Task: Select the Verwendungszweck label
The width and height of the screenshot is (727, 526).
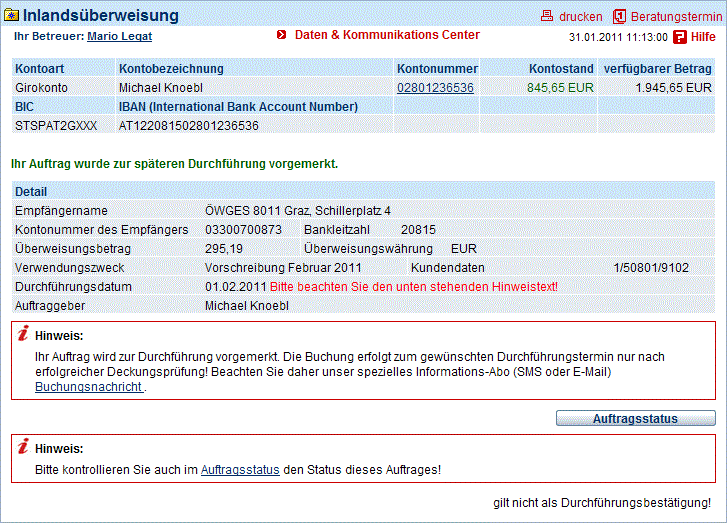Action: pyautogui.click(x=70, y=268)
